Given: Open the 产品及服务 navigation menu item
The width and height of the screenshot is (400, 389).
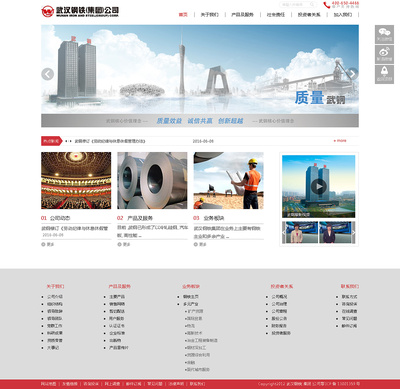Looking at the screenshot, I should [242, 14].
